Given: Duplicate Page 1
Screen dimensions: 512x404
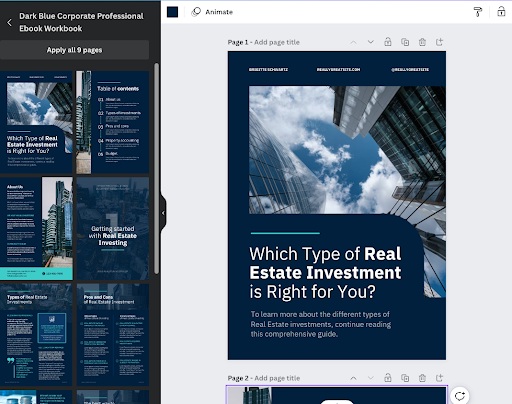Looking at the screenshot, I should (x=405, y=42).
